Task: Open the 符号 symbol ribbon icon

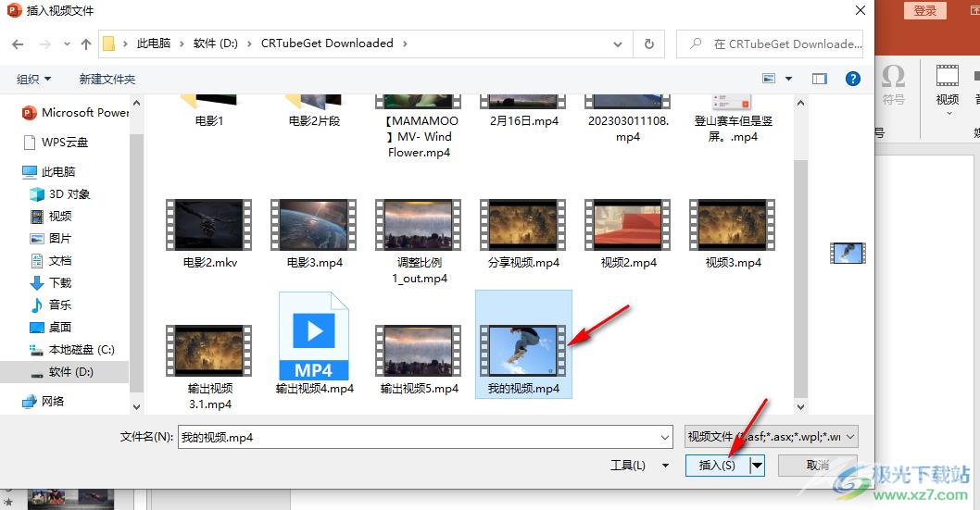Action: (894, 85)
